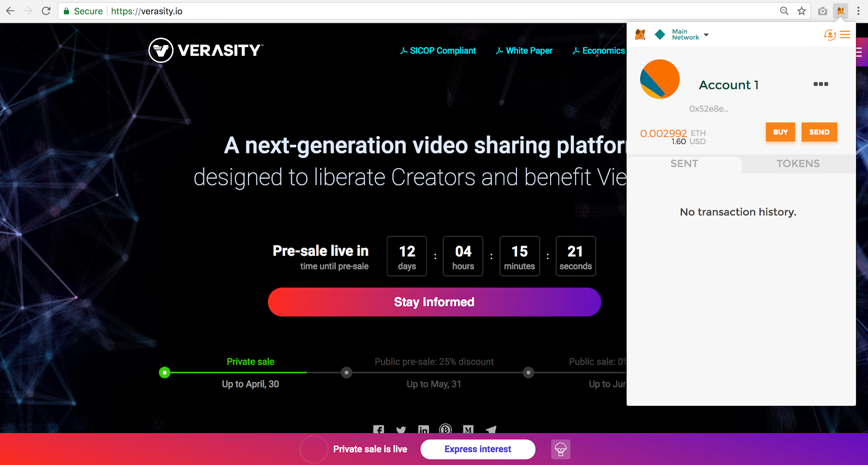Image resolution: width=868 pixels, height=465 pixels.
Task: Click the 21 seconds countdown box
Action: (x=576, y=256)
